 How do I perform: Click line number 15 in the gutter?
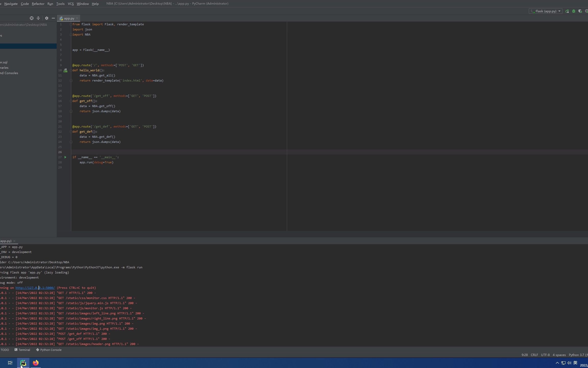tap(60, 96)
